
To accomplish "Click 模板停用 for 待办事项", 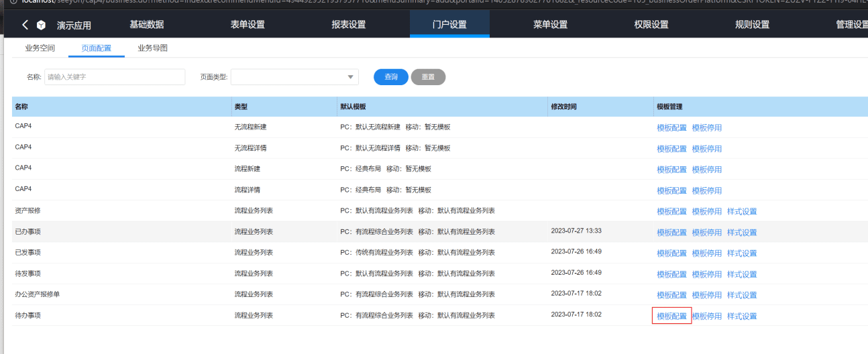I will pos(707,316).
